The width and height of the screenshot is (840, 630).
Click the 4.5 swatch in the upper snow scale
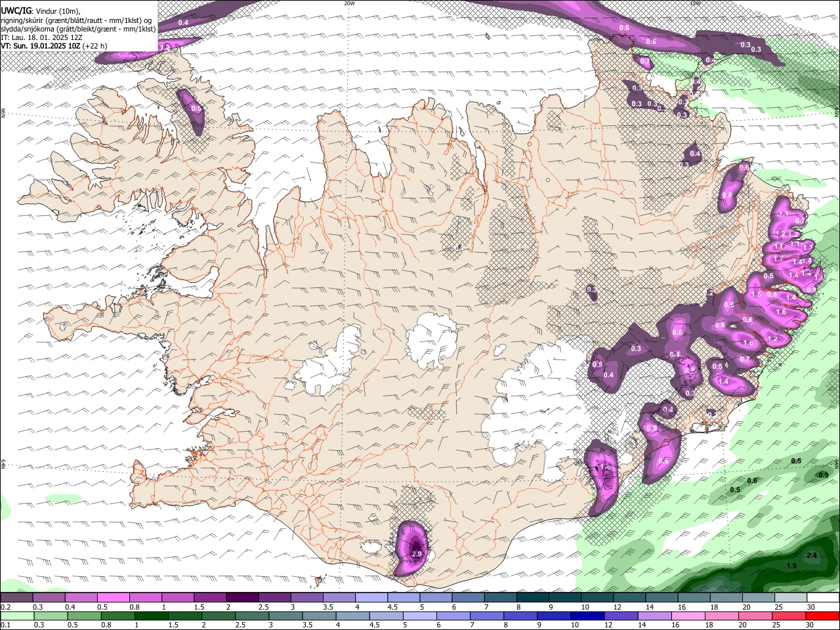402,598
